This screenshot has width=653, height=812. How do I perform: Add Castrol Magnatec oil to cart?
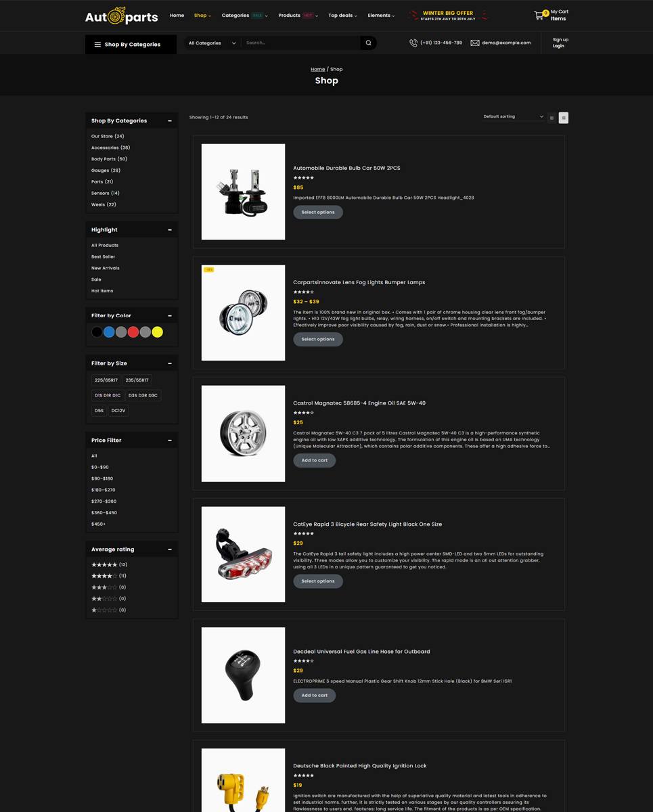tap(315, 460)
